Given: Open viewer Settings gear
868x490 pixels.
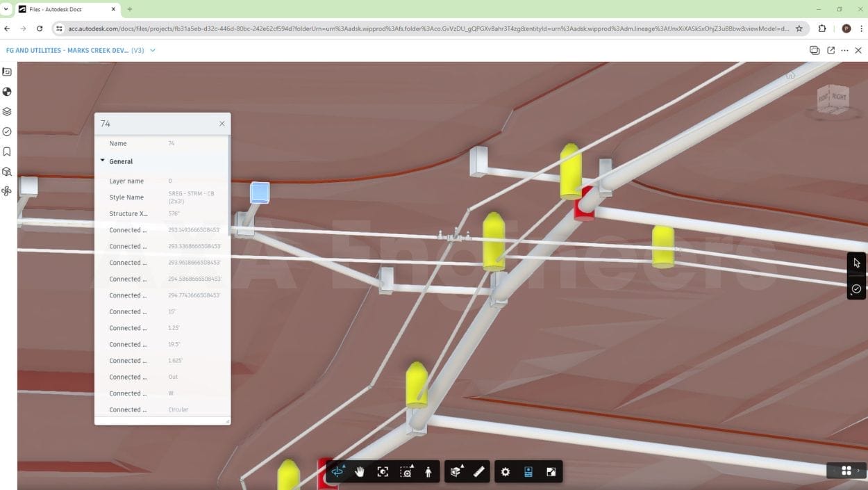Looking at the screenshot, I should [x=506, y=472].
